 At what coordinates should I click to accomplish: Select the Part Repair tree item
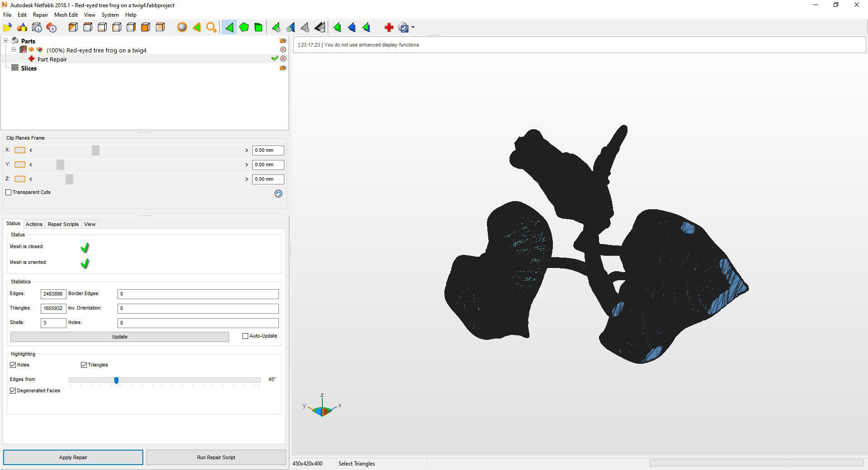(52, 59)
